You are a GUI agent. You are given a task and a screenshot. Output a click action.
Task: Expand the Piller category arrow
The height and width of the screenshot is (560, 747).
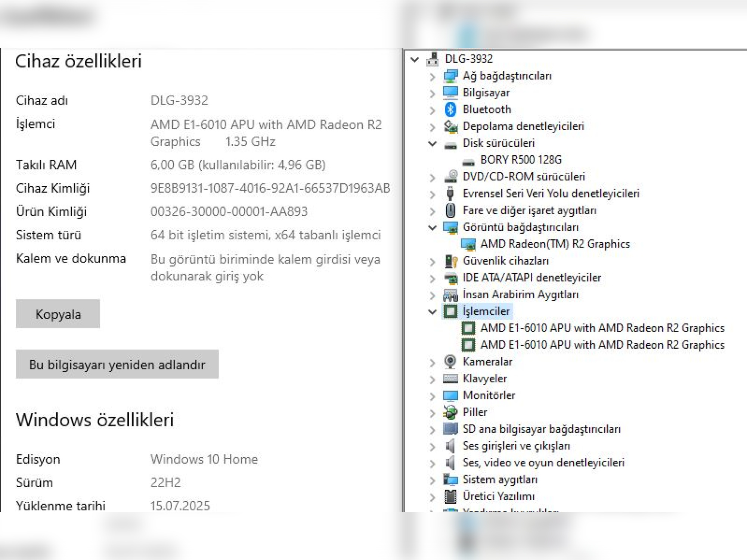pos(433,413)
